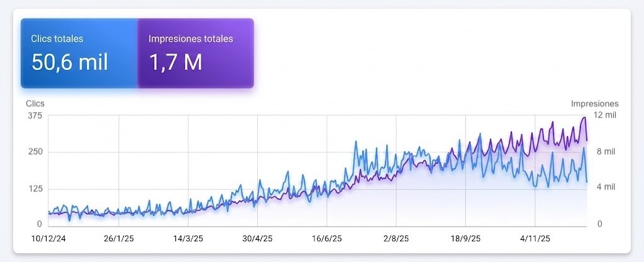Select the 14/3/25 date label
Screen dimensions: 644x262
187,239
